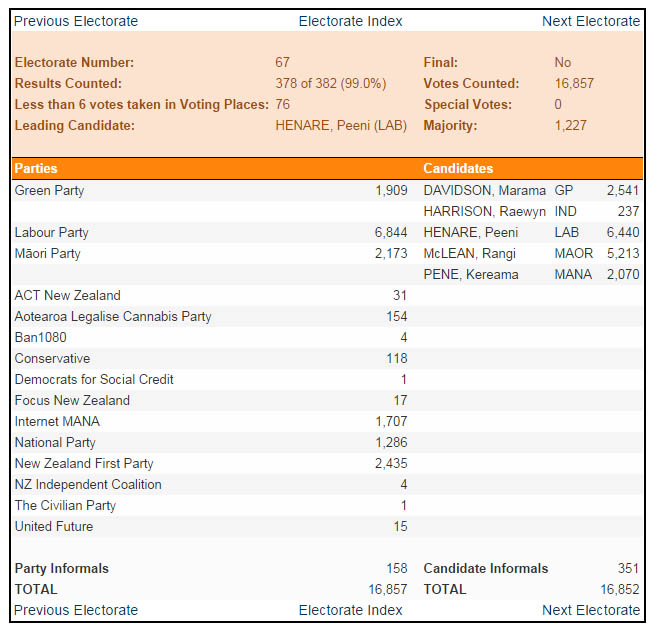Click the Candidates column header
The height and width of the screenshot is (630, 656).
[458, 169]
